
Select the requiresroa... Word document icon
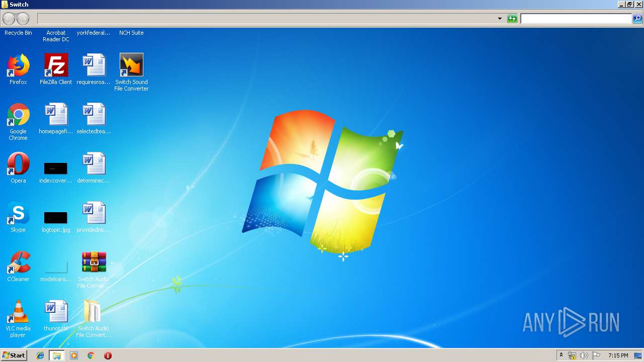pyautogui.click(x=94, y=69)
